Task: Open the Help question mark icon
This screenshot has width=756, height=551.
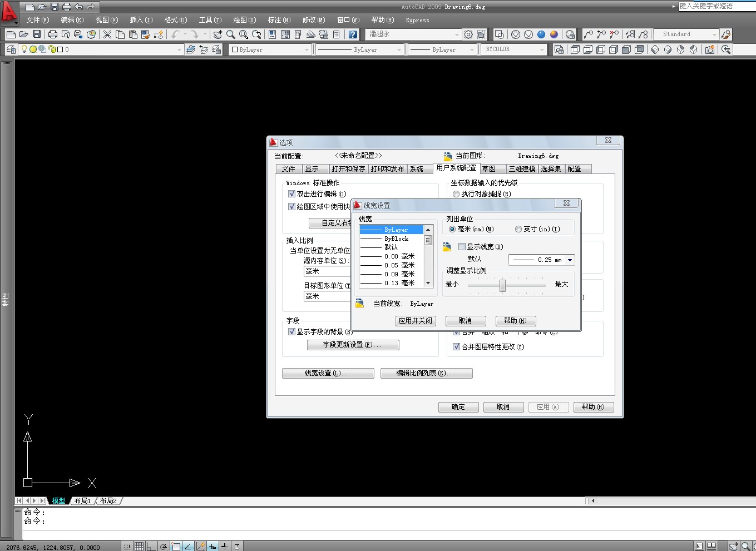Action: pyautogui.click(x=353, y=34)
